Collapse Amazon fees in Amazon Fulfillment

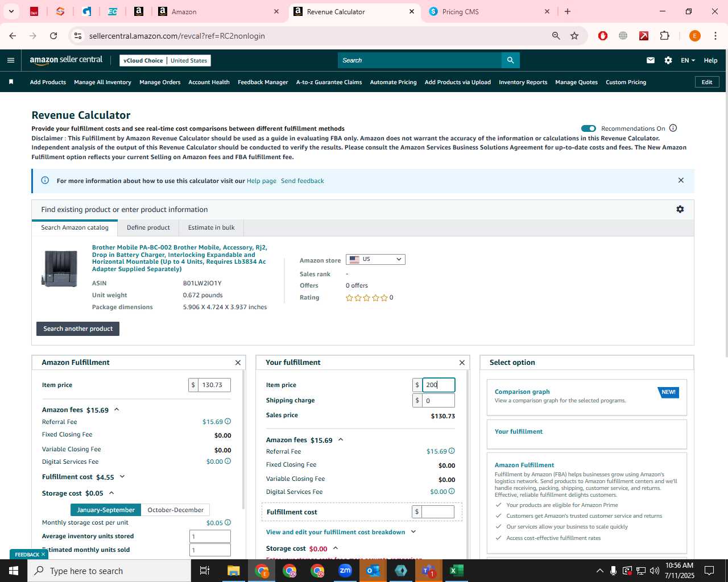117,409
